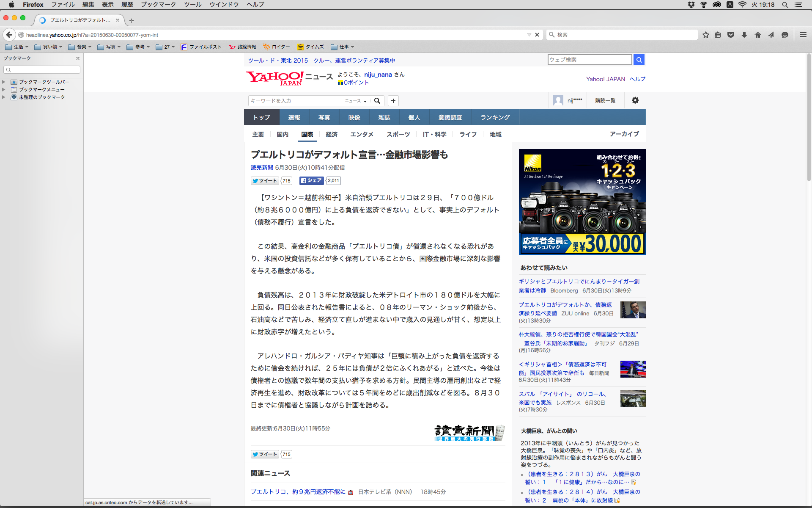
Task: Click the bookmark star icon in toolbar
Action: tap(705, 35)
